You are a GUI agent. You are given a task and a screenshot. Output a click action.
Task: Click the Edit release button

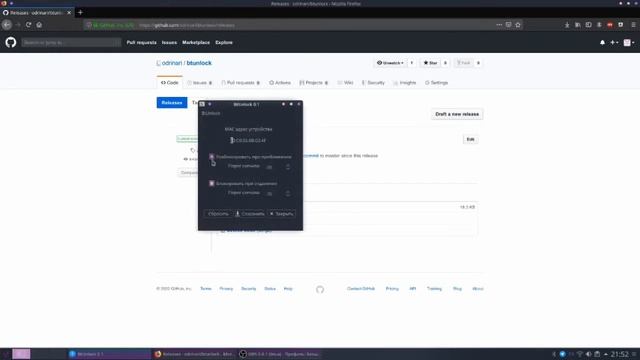click(x=470, y=139)
